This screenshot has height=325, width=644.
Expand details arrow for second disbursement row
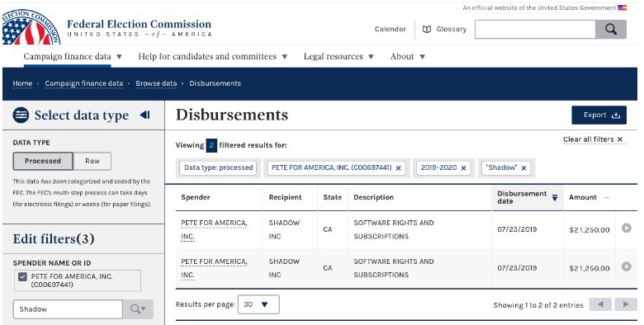(627, 266)
